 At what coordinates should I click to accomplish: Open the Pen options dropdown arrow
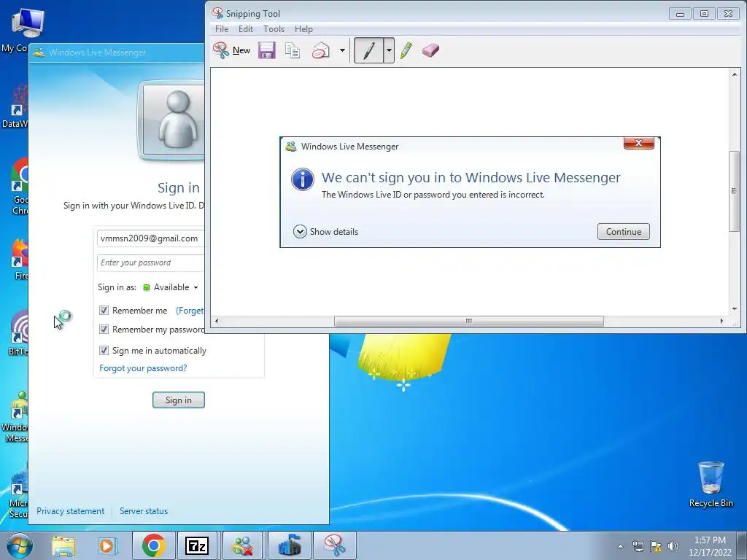389,50
